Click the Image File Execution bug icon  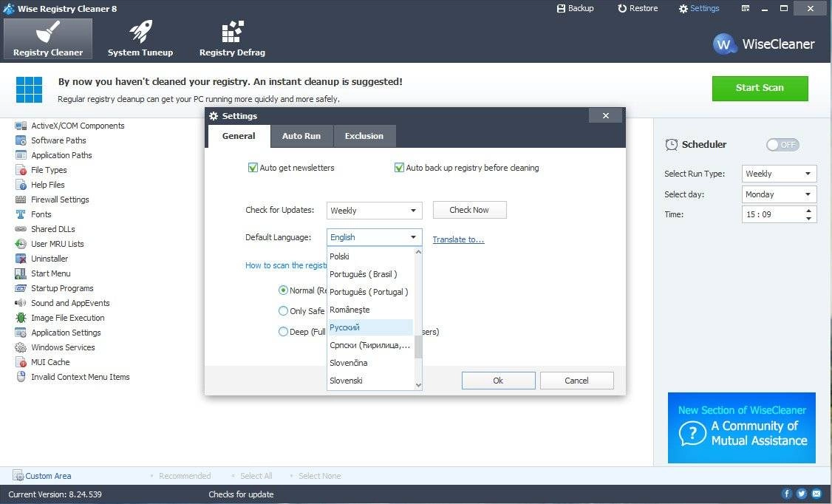21,318
